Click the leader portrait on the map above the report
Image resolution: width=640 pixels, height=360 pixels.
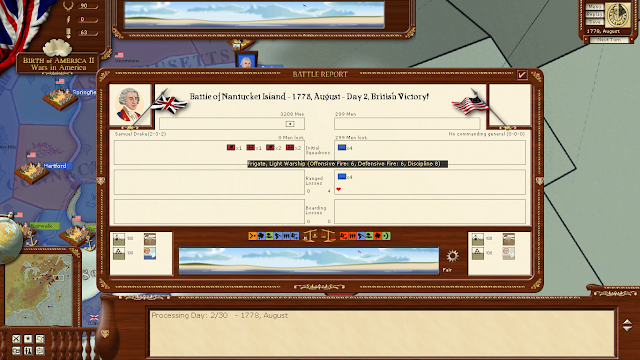point(246,60)
